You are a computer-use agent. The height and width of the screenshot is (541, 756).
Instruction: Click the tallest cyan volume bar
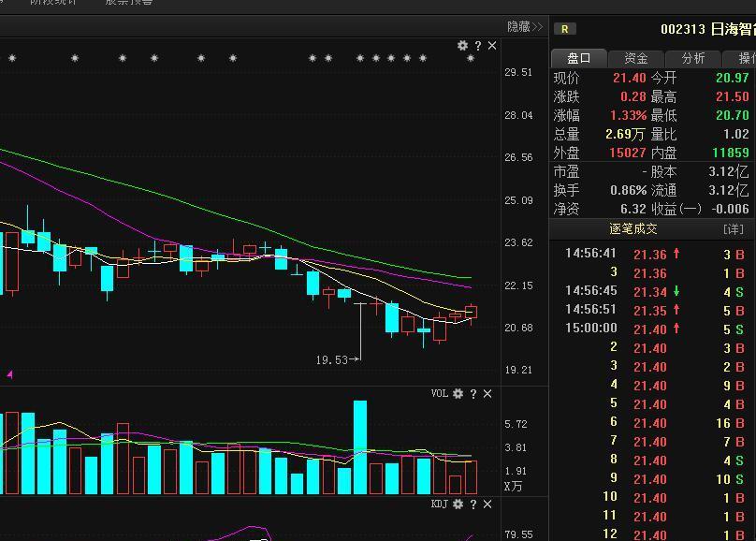[x=360, y=447]
